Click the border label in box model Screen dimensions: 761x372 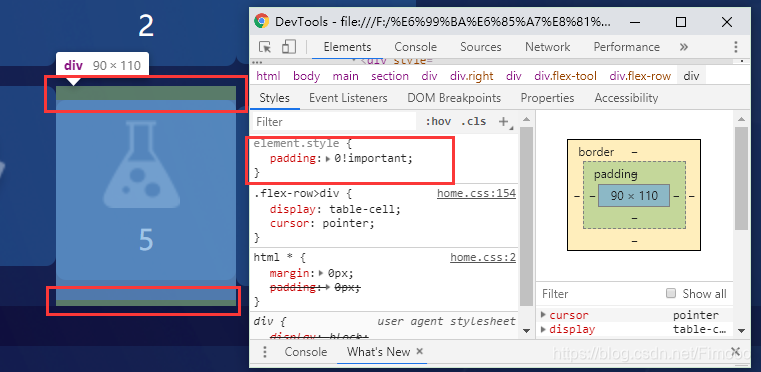(596, 152)
